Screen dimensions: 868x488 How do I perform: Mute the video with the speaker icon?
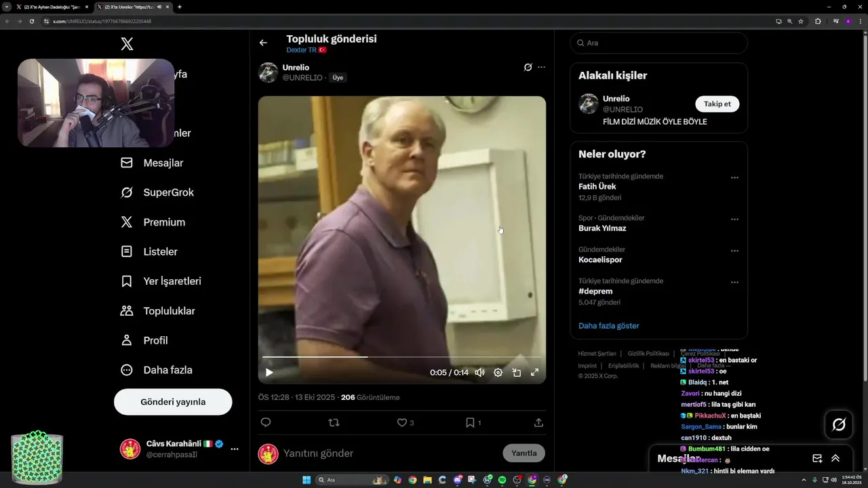coord(479,372)
